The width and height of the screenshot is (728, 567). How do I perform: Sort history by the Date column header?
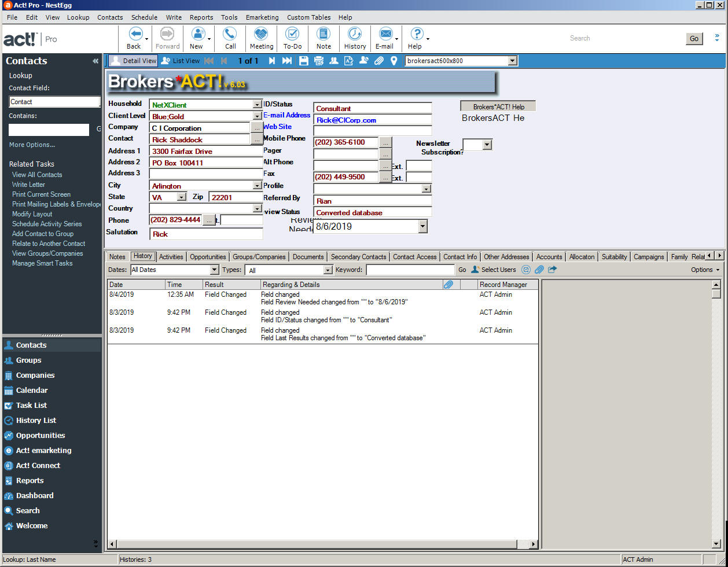[x=136, y=285]
